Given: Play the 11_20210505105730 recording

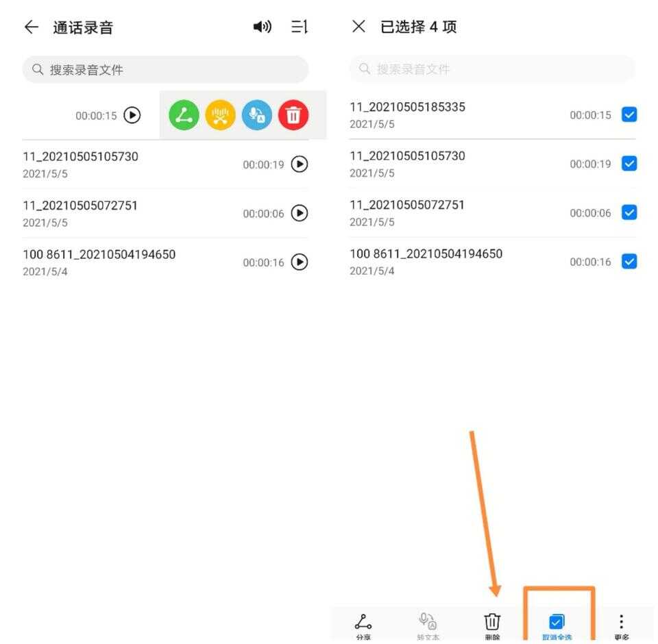Looking at the screenshot, I should coord(300,164).
